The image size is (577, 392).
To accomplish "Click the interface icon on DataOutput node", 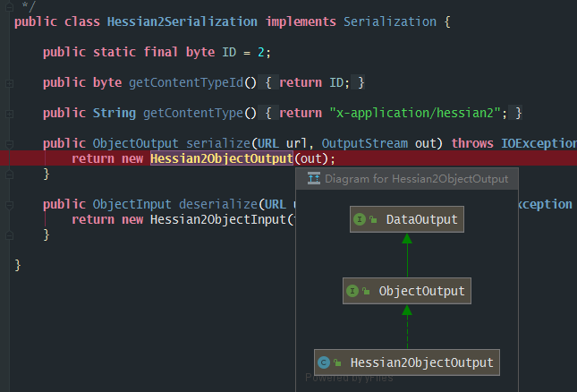I will 361,219.
